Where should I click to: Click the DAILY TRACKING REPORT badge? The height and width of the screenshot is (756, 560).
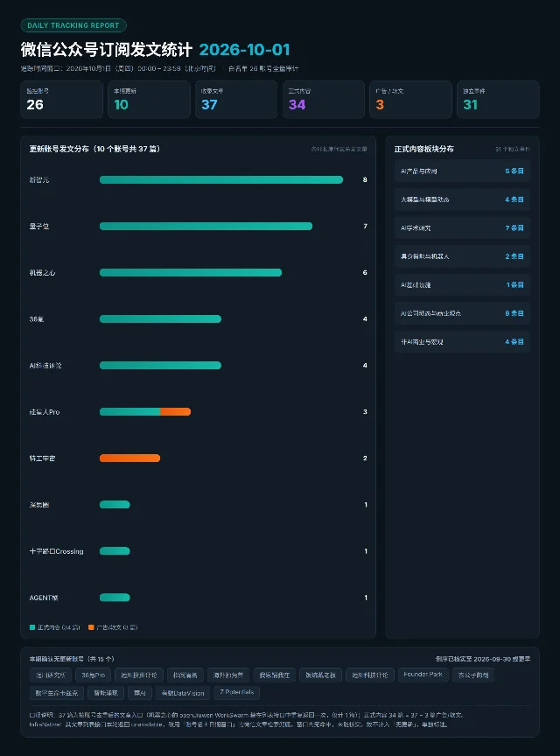[73, 25]
